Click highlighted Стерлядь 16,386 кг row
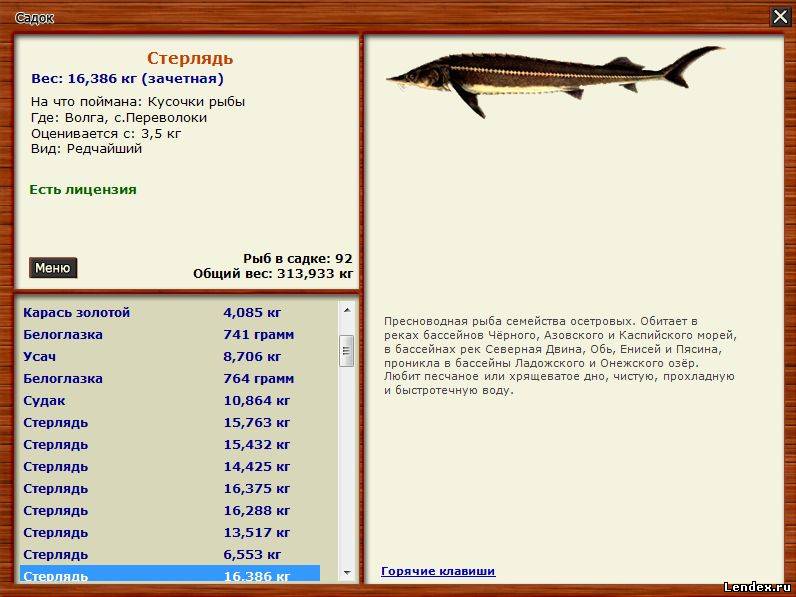Screen dimensions: 796x597 click(x=170, y=575)
